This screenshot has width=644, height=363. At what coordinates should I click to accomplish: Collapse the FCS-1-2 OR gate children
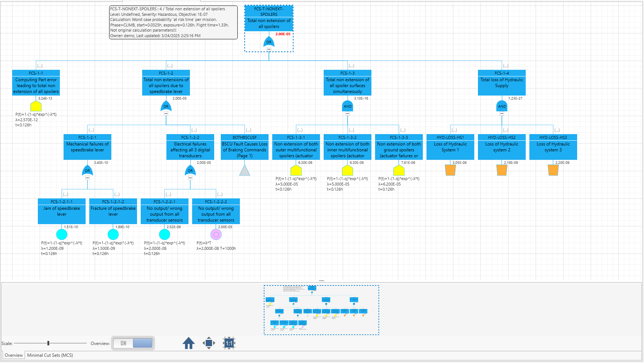tap(166, 114)
